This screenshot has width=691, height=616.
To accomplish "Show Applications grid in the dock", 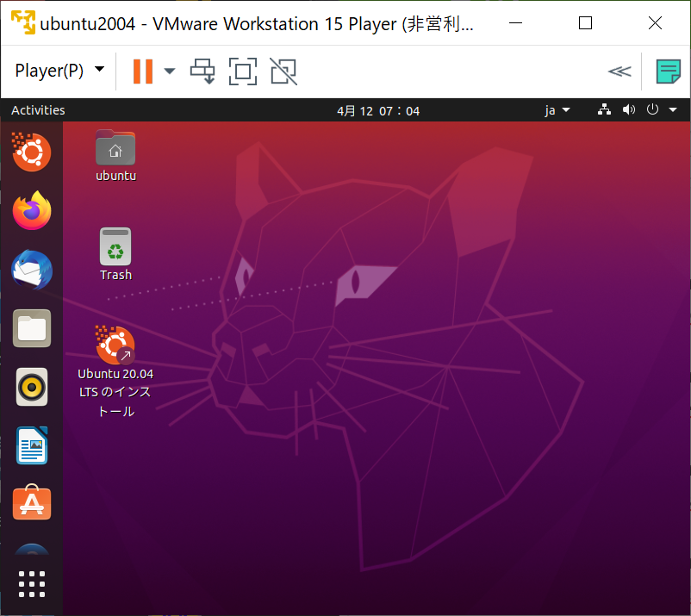I will pyautogui.click(x=32, y=584).
